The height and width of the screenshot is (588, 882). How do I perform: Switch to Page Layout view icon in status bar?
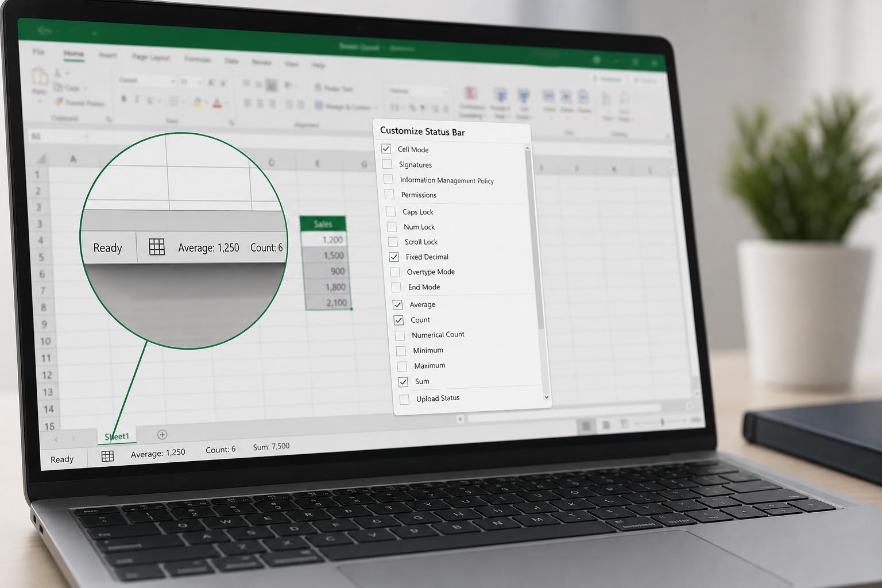606,425
